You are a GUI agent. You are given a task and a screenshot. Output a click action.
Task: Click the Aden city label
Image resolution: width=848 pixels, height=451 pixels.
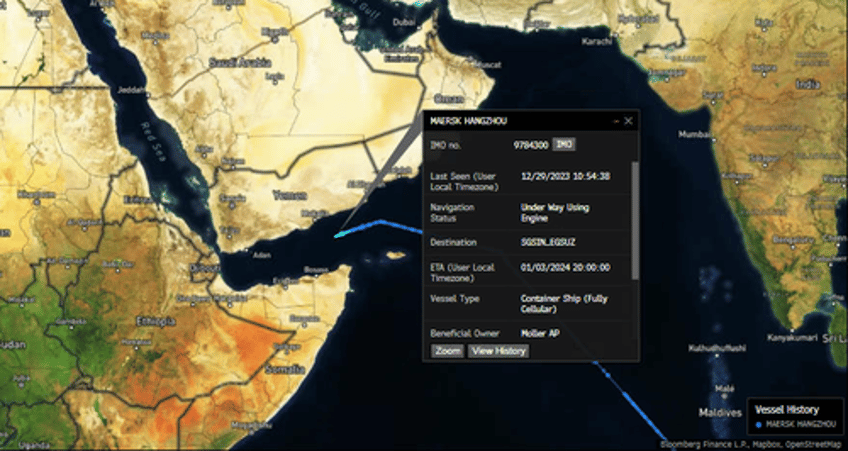[x=262, y=254]
